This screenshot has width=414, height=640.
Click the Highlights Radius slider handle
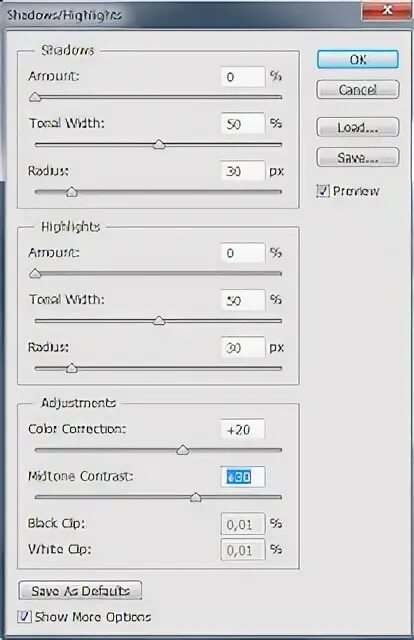pyautogui.click(x=72, y=368)
